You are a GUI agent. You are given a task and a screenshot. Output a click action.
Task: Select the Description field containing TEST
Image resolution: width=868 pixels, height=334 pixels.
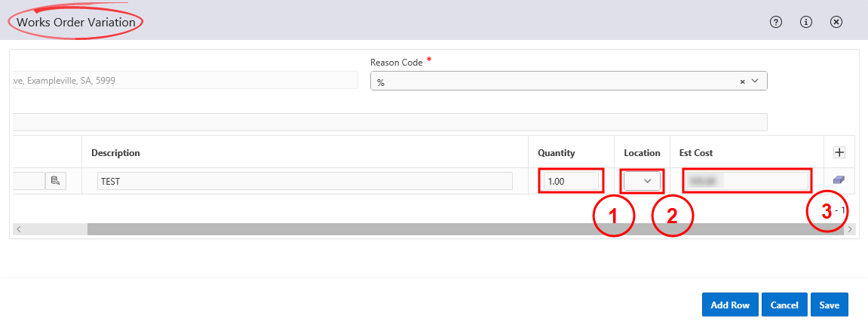pos(305,181)
